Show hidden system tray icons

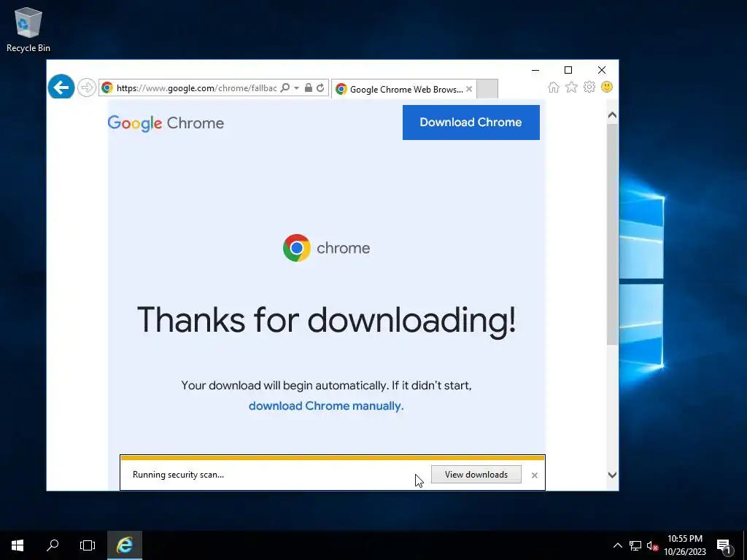(617, 545)
